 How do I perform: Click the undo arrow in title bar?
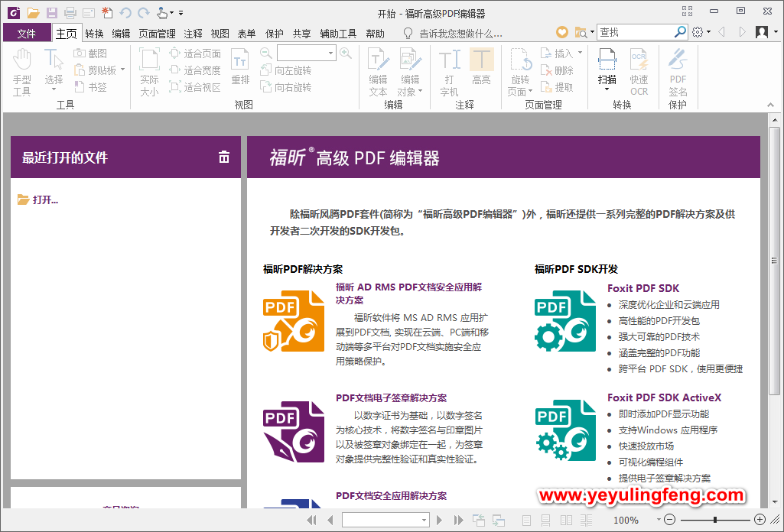pyautogui.click(x=125, y=12)
